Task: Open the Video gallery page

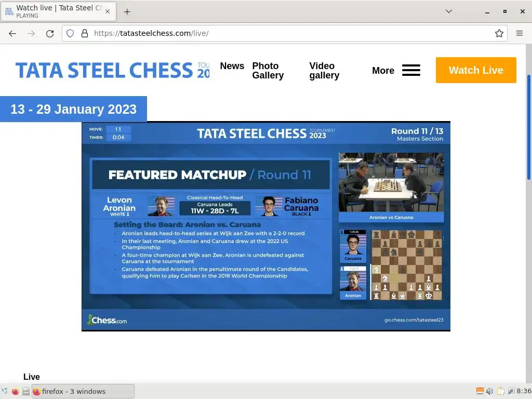Action: 324,71
